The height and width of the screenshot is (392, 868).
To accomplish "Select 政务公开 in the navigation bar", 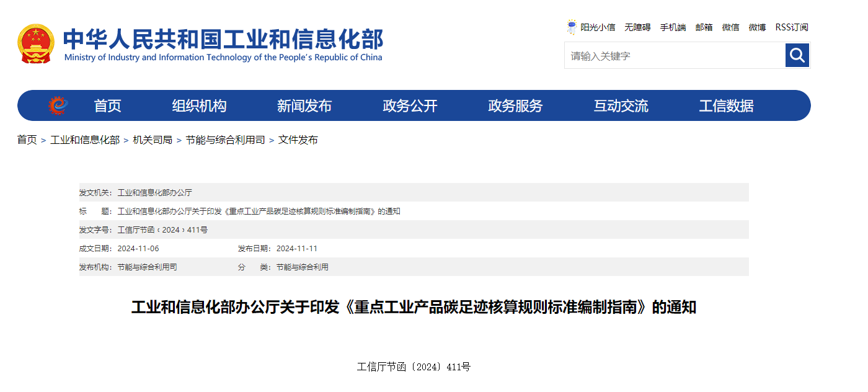I will (x=410, y=106).
